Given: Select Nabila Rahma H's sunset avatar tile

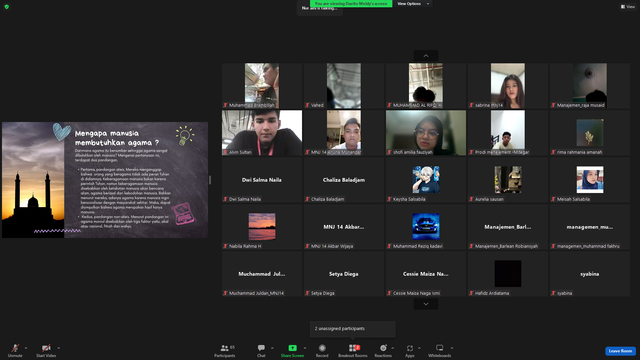Looking at the screenshot, I should (x=262, y=227).
